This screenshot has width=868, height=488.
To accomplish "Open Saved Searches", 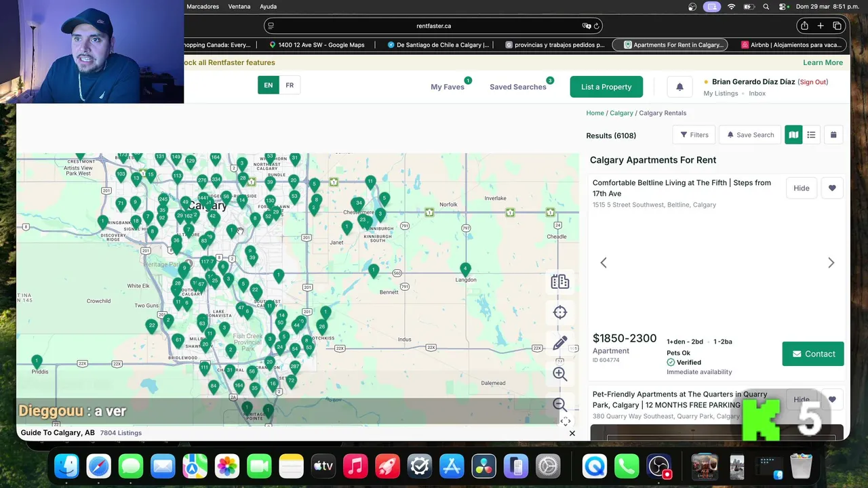I will tap(518, 87).
